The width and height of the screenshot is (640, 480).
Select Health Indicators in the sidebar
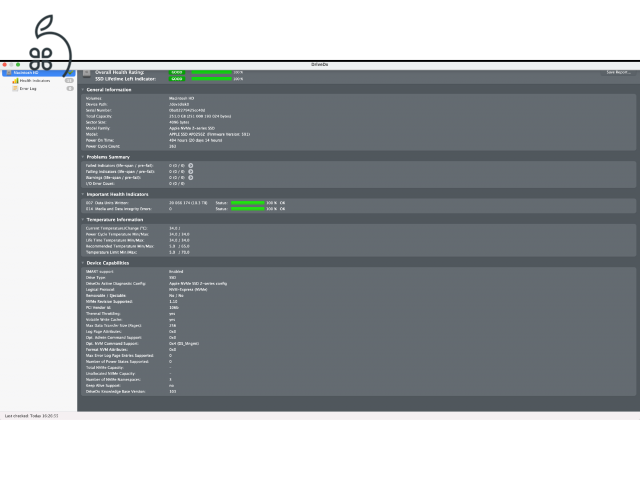pyautogui.click(x=35, y=81)
